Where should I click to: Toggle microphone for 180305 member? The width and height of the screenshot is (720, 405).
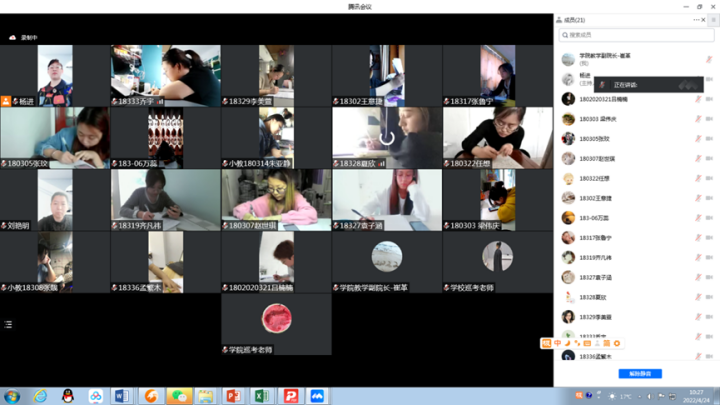click(698, 139)
